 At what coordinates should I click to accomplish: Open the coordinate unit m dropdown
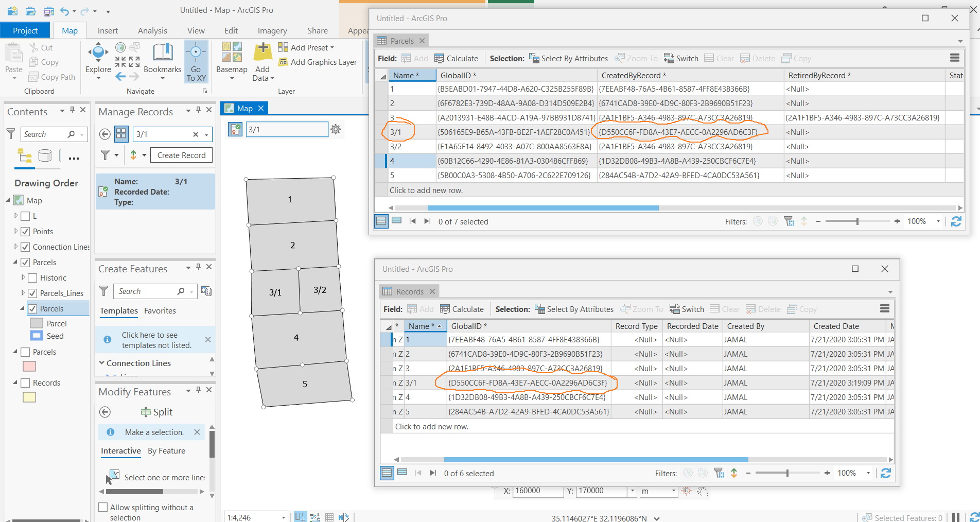click(673, 491)
